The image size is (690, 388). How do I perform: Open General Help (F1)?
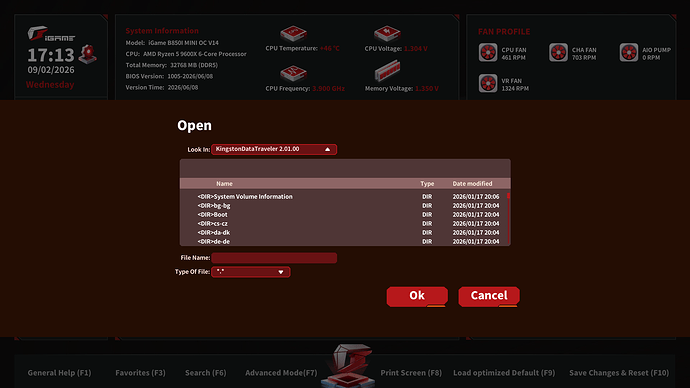[x=59, y=373]
